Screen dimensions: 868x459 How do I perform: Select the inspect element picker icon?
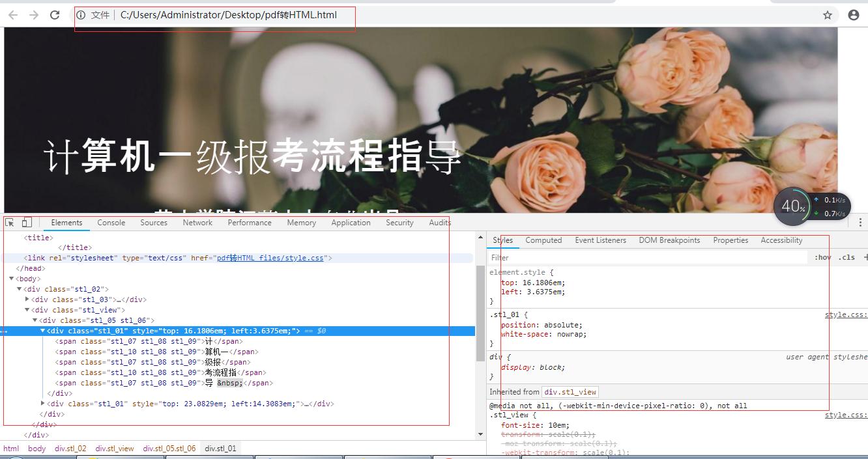[9, 223]
